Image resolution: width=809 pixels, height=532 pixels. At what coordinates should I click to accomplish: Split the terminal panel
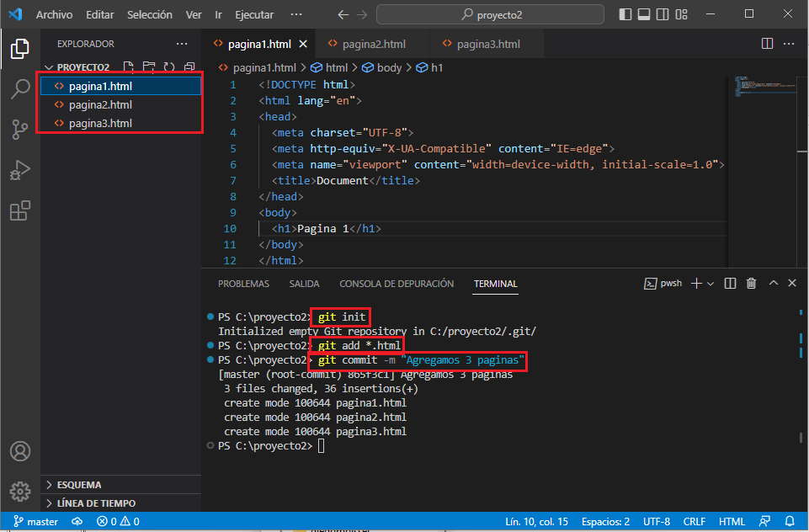coord(730,284)
